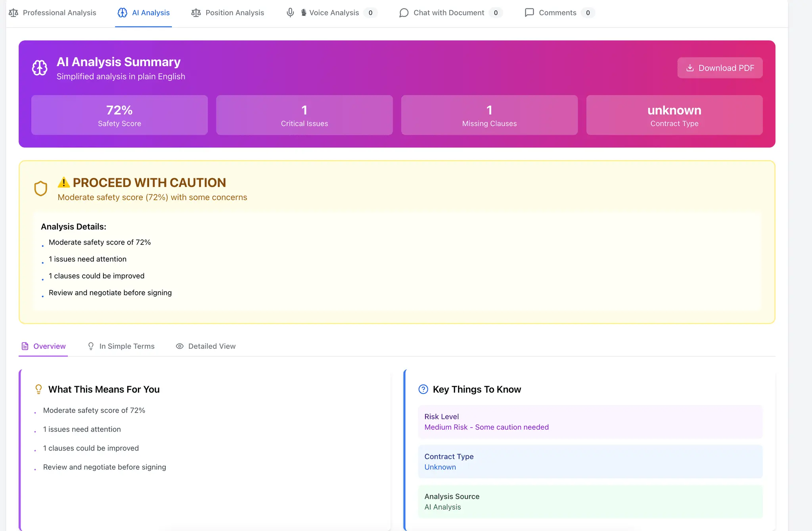Click the brain icon beside AI Analysis
This screenshot has height=531, width=812.
click(123, 13)
